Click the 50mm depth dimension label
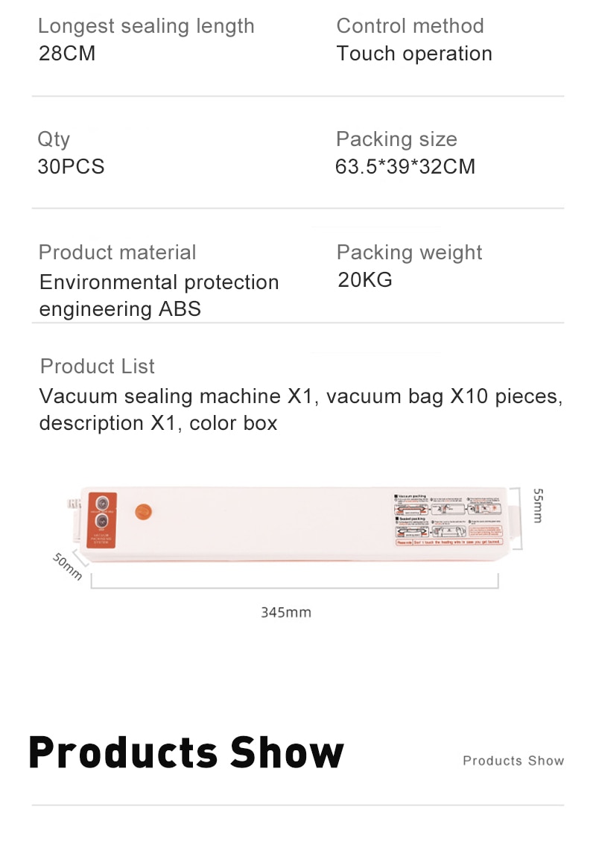 click(x=68, y=566)
